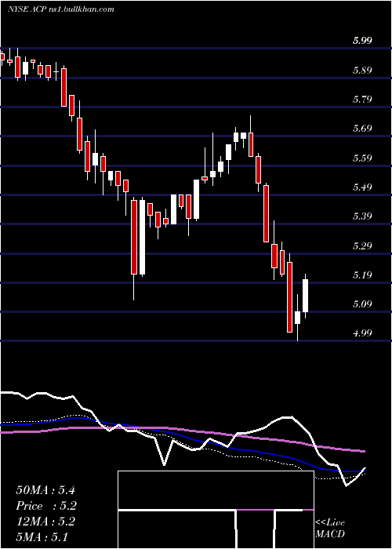Click the 12MA : 5.2 readout

45,522
